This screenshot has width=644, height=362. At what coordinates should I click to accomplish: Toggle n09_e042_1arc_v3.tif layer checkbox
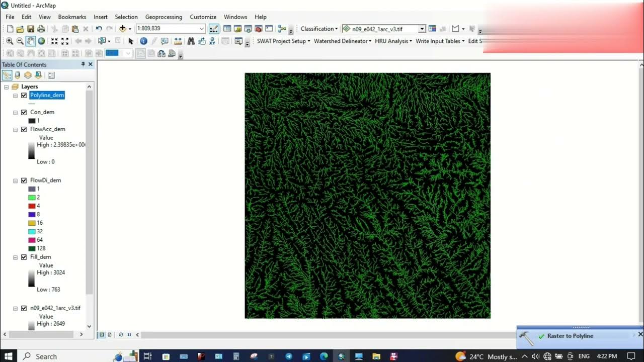point(24,308)
